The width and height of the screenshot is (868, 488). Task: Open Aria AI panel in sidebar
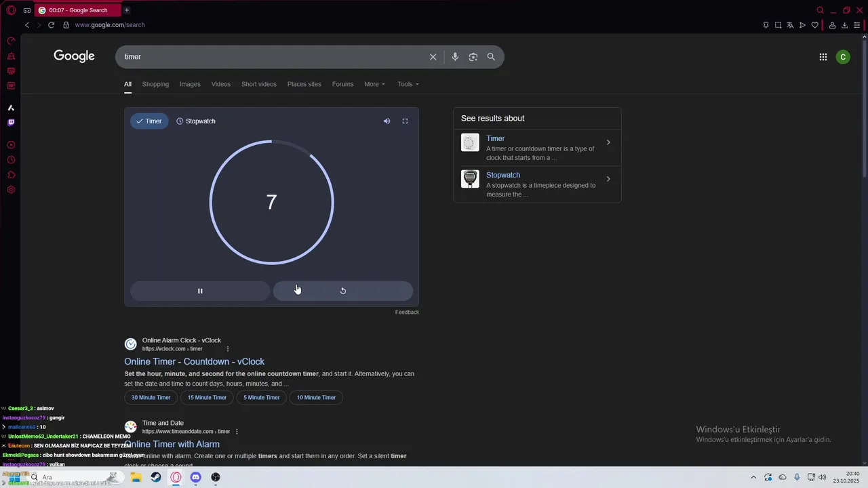coord(11,108)
